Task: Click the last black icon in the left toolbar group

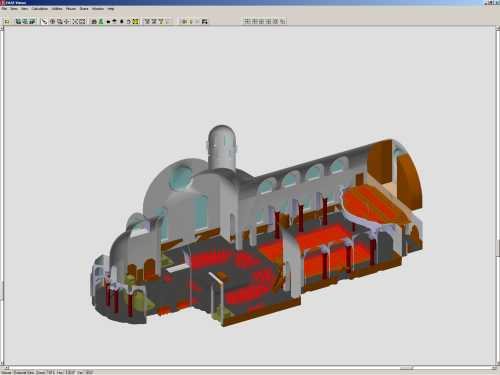Action: pos(205,21)
